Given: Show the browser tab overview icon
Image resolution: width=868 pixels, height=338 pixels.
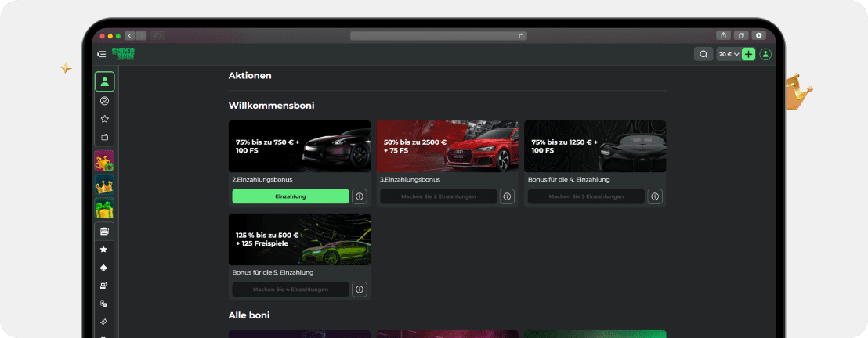Looking at the screenshot, I should (741, 35).
